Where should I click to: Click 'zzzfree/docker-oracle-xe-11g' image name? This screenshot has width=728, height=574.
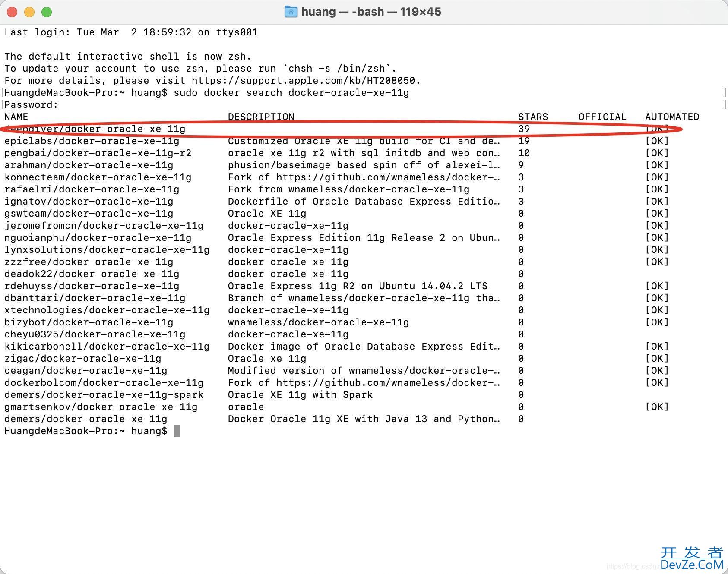89,262
